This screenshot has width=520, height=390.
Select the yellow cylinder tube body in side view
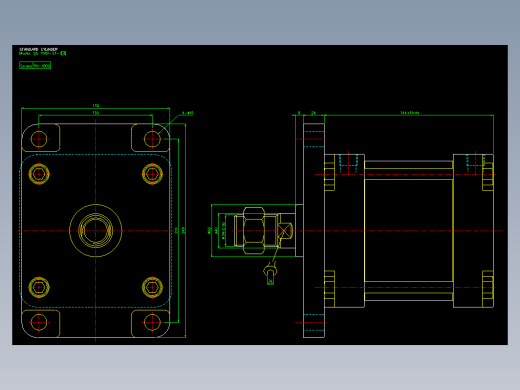(x=409, y=231)
